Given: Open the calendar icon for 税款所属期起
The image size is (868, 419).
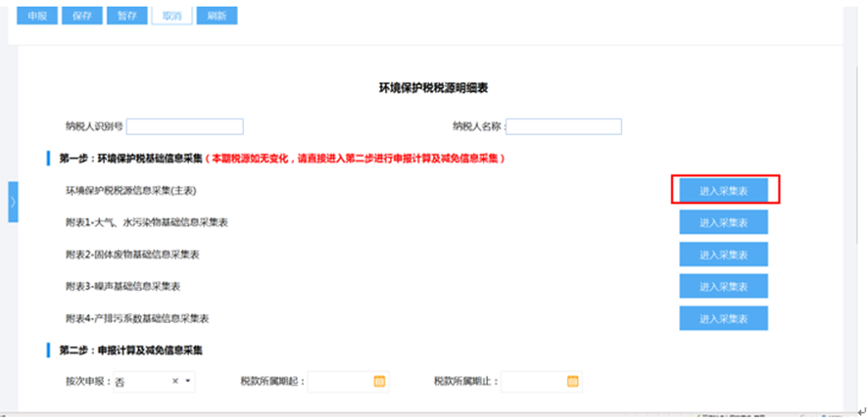Looking at the screenshot, I should coord(379,381).
